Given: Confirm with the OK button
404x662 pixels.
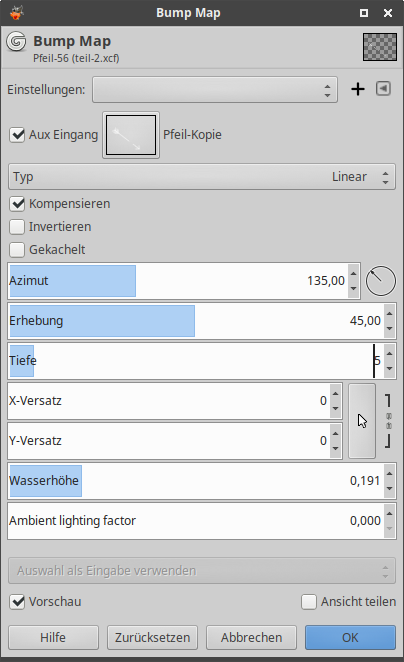Looking at the screenshot, I should 350,637.
